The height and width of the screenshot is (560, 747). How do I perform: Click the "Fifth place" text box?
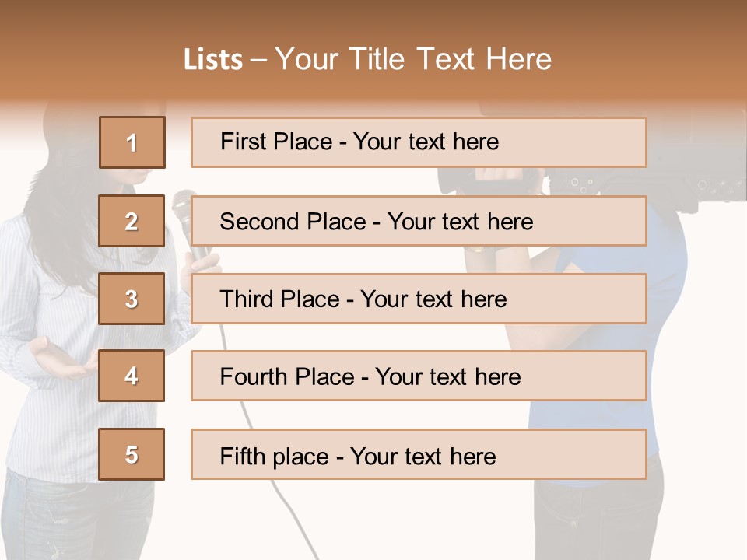[419, 454]
